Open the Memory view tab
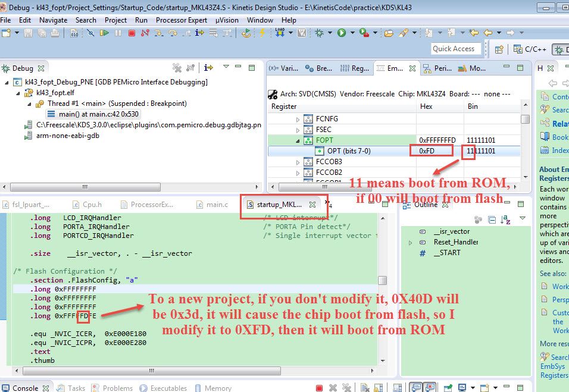569x392 pixels. click(213, 388)
